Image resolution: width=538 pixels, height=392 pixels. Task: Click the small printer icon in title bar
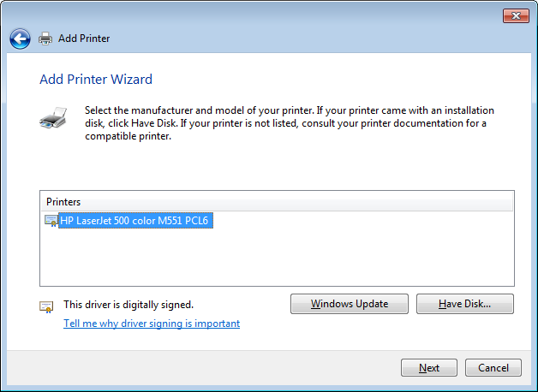point(45,39)
